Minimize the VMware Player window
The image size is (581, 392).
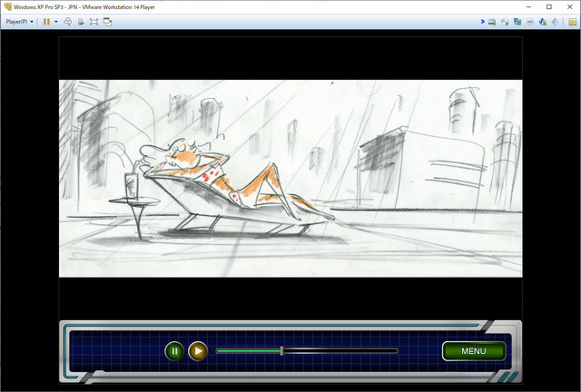tap(528, 6)
